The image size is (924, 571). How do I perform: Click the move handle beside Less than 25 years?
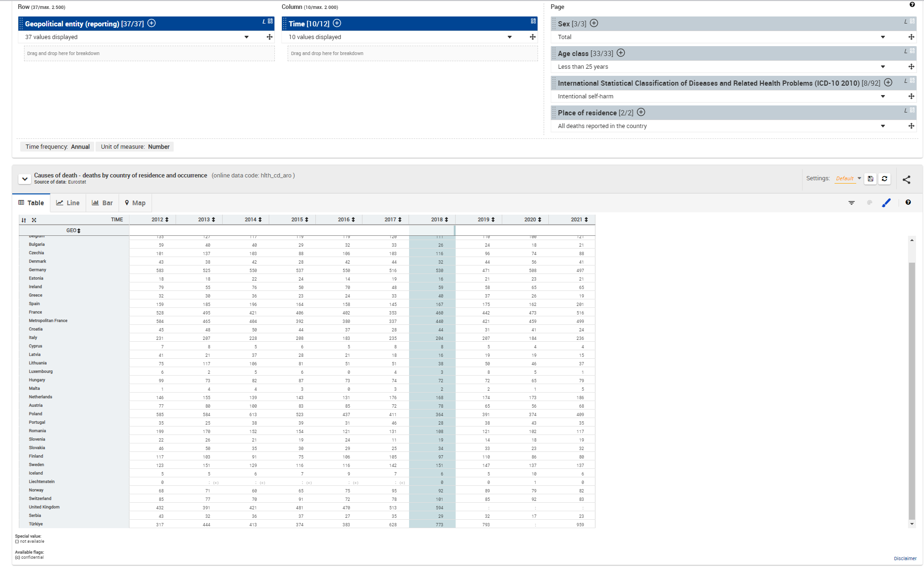911,67
